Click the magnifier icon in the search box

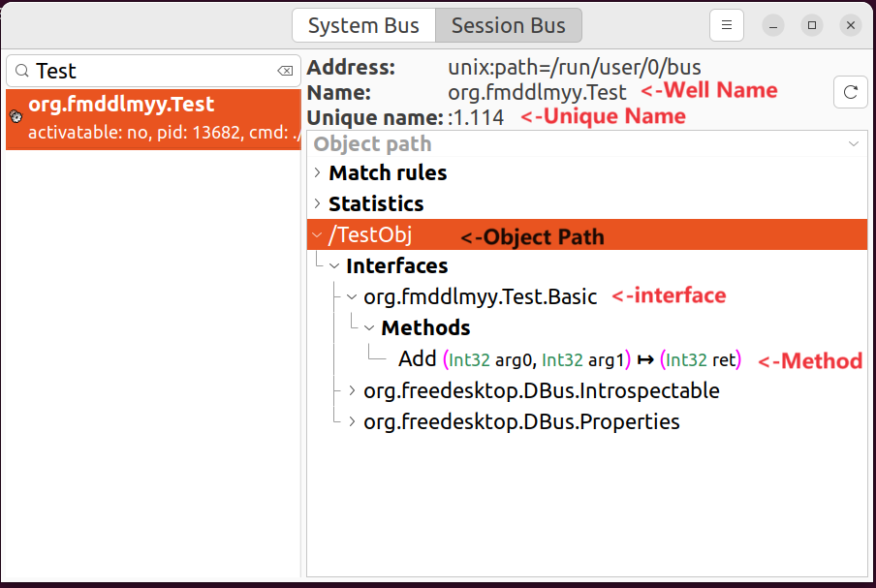tap(21, 71)
